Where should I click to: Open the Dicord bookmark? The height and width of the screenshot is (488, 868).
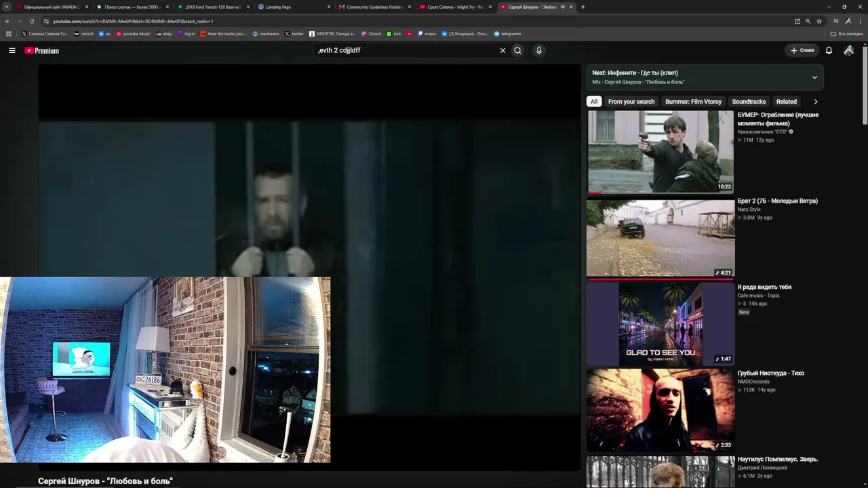(372, 34)
